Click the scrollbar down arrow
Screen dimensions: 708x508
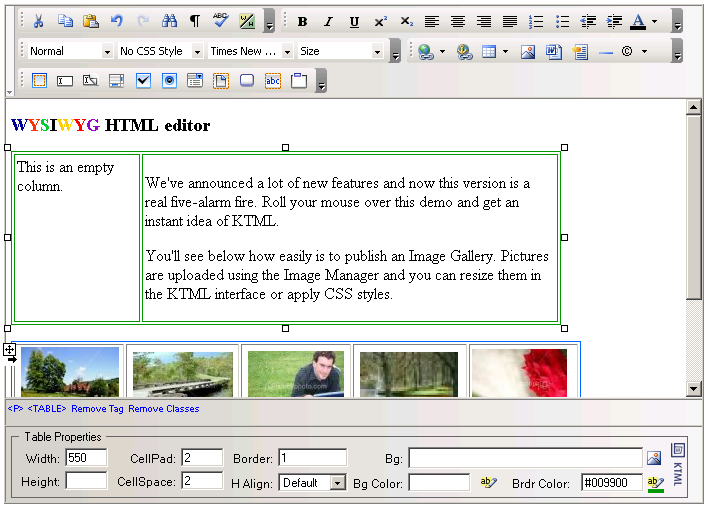click(x=694, y=388)
